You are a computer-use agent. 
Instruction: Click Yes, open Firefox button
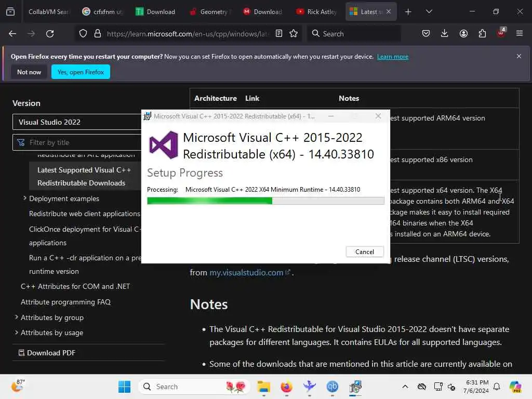point(81,72)
